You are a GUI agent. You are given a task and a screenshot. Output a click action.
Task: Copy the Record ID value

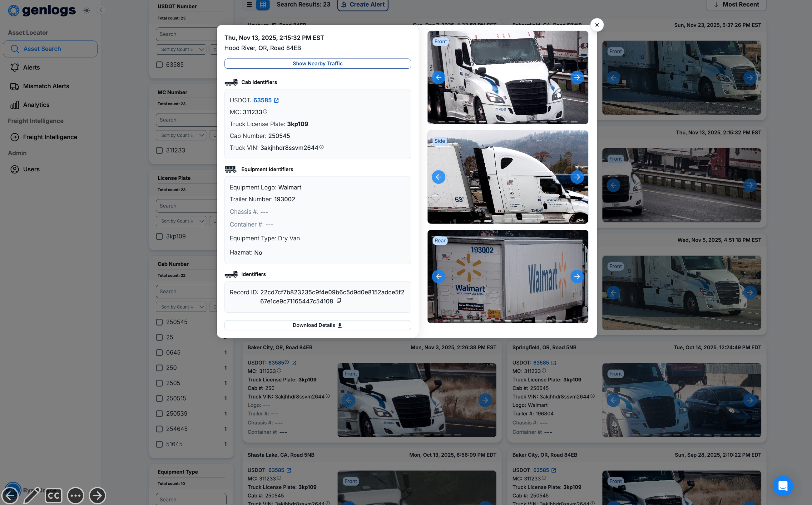[339, 301]
